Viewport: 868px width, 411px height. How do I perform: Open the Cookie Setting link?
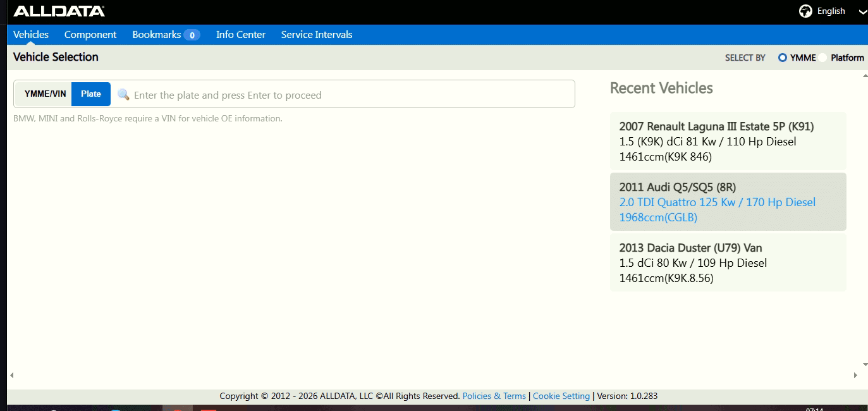point(561,396)
